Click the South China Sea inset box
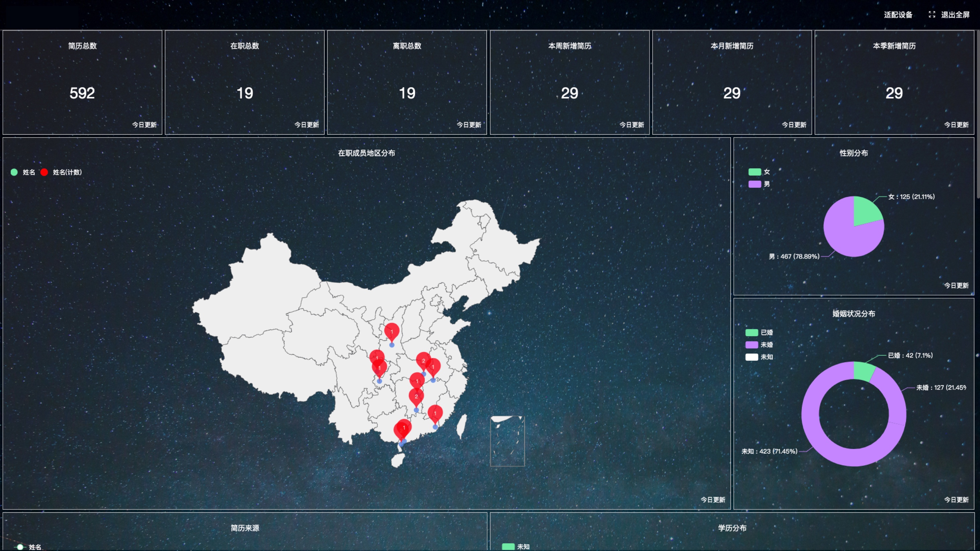Viewport: 980px width, 551px height. [507, 441]
